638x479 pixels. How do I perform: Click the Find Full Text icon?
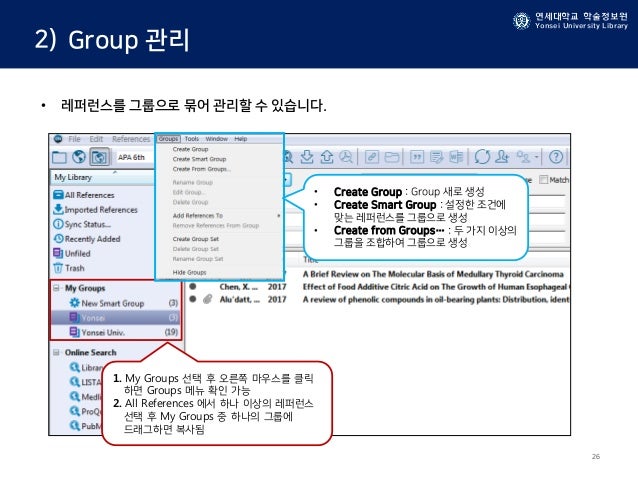345,157
